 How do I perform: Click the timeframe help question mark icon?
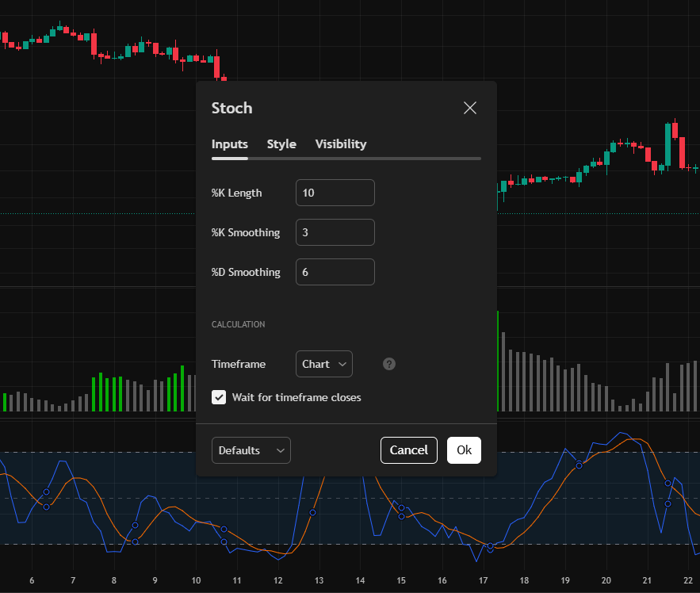click(388, 364)
